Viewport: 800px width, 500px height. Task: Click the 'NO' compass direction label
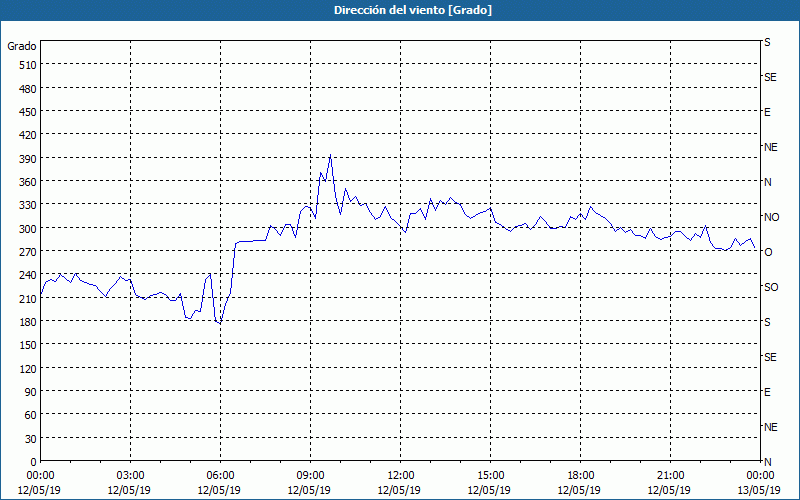pos(771,217)
